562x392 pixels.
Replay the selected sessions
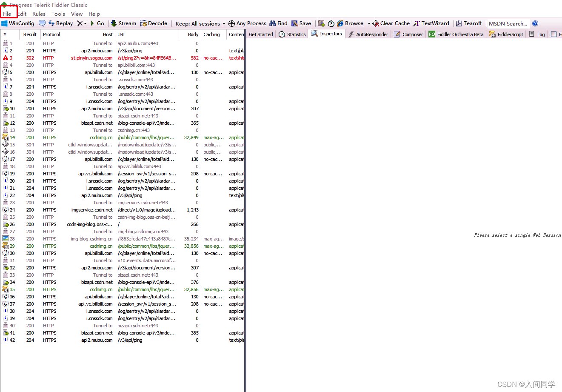pyautogui.click(x=60, y=23)
